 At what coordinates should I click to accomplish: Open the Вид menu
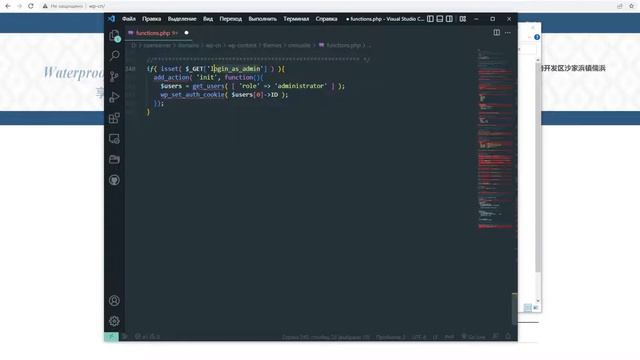click(x=208, y=19)
